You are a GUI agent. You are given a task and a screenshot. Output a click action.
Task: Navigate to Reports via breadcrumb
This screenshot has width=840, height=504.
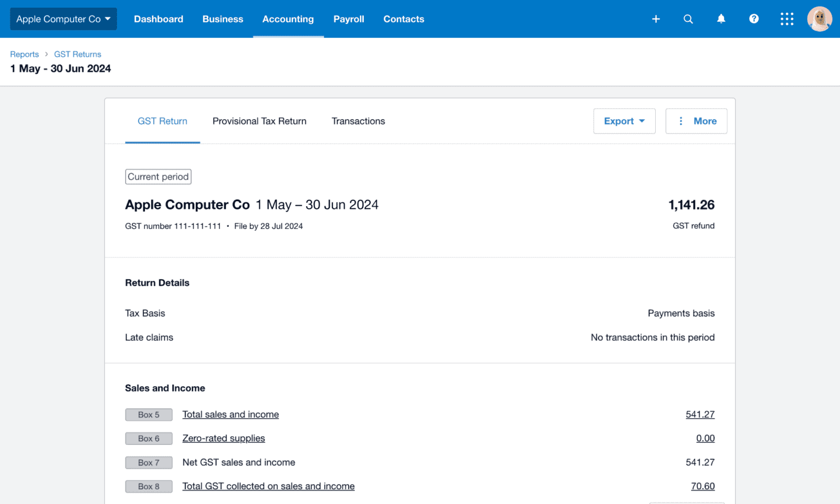(24, 54)
